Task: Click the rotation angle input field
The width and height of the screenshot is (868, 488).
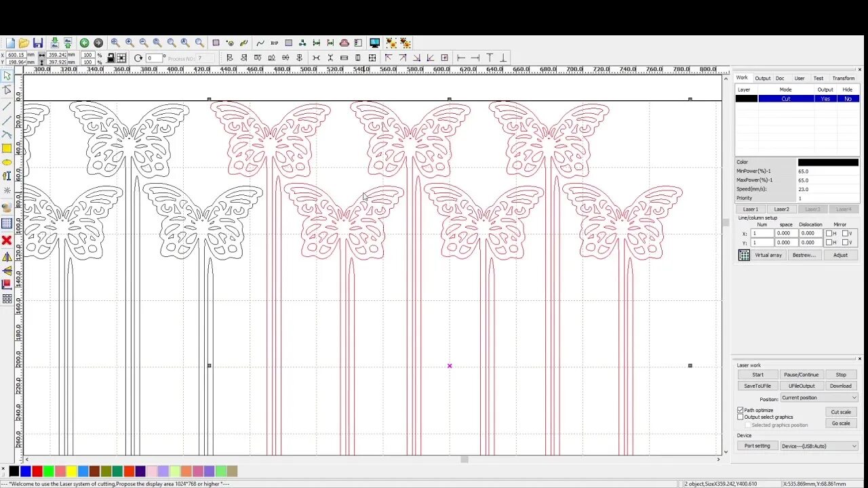Action: (154, 58)
